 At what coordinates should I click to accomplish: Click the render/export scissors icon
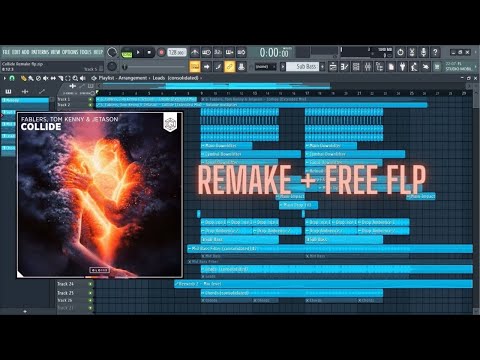(x=412, y=52)
